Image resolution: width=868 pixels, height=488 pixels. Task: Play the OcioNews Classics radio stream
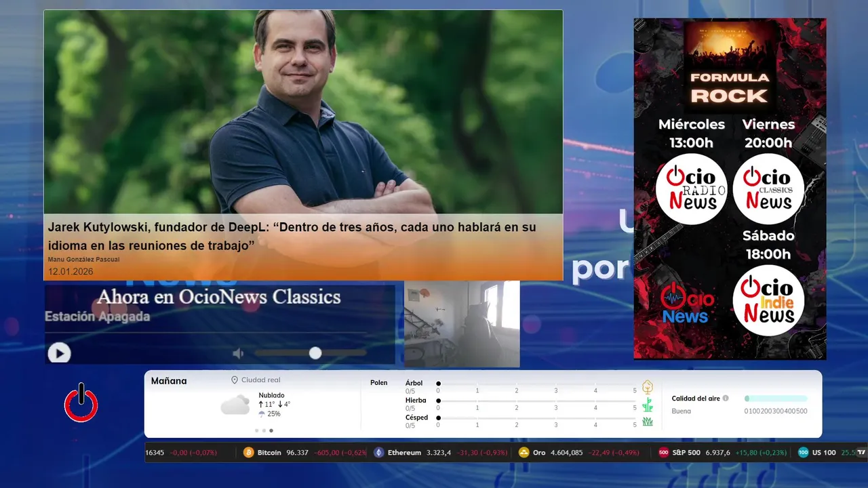pyautogui.click(x=59, y=353)
